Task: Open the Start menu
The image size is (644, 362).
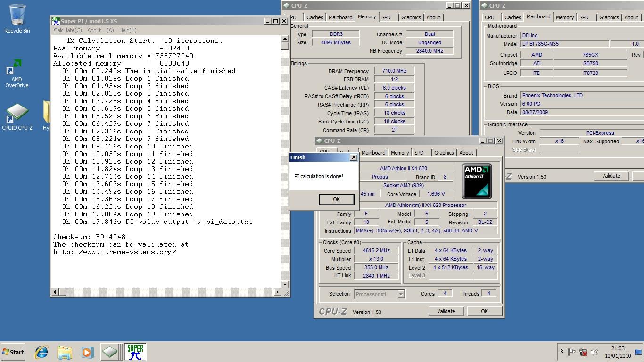Action: 13,352
